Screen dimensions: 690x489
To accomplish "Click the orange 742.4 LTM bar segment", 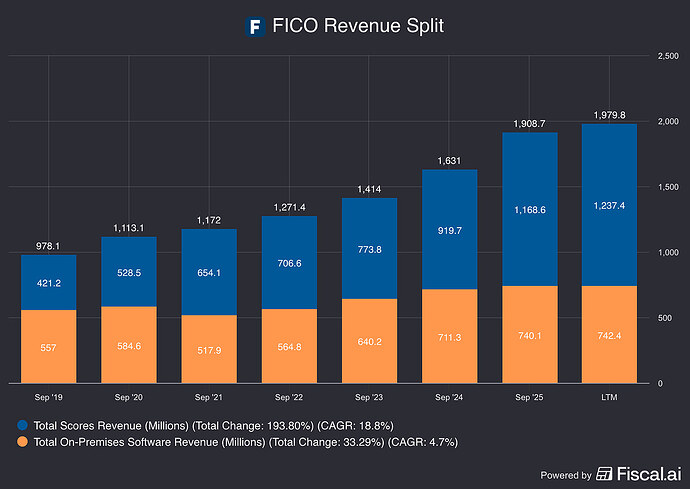I will click(609, 335).
